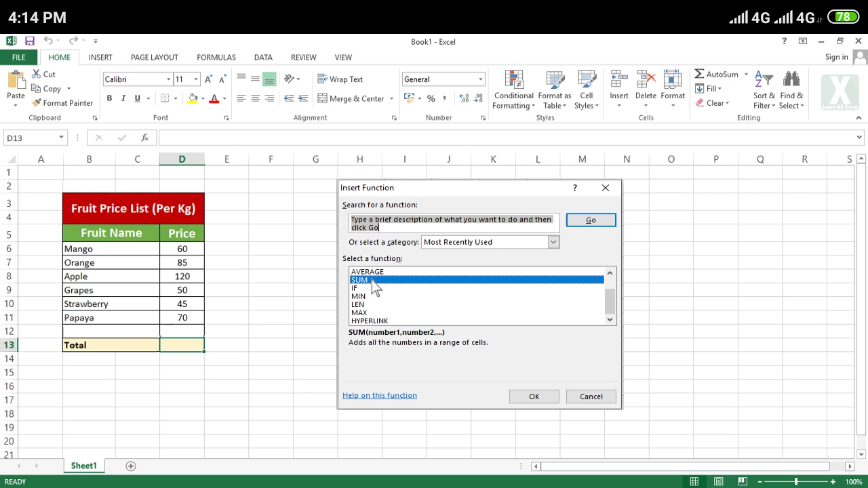Expand the Number format General dropdown

click(x=480, y=79)
